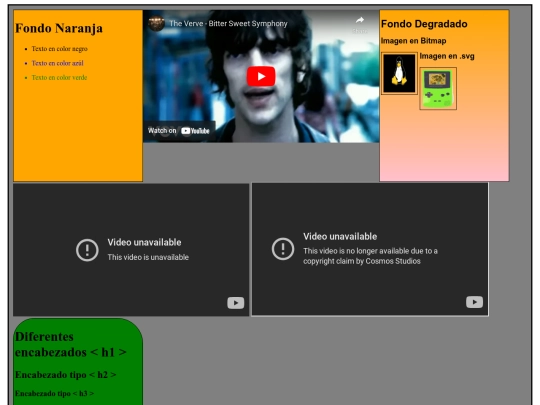Click YouTube logo on Cosmos Studios unavailable player
The height and width of the screenshot is (405, 540).
(474, 302)
